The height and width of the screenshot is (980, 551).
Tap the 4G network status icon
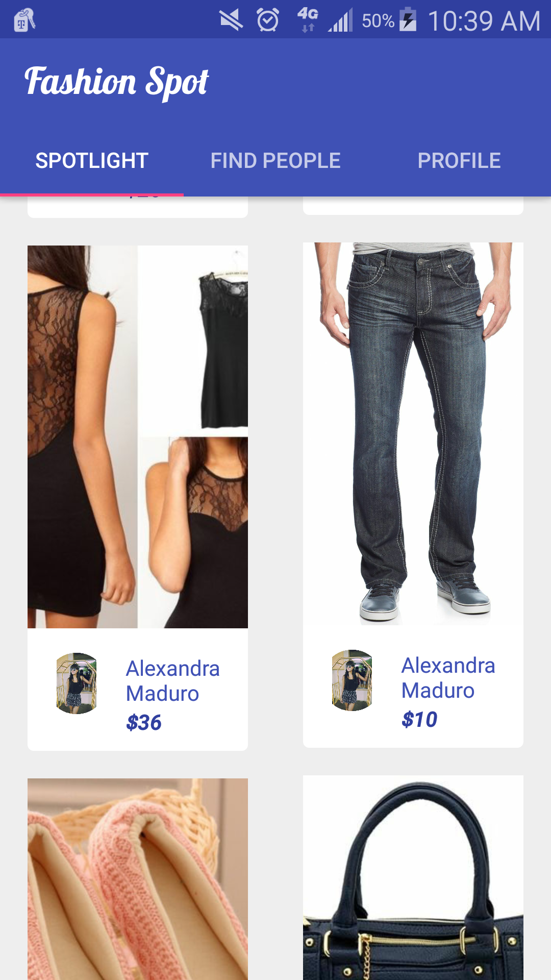(308, 20)
